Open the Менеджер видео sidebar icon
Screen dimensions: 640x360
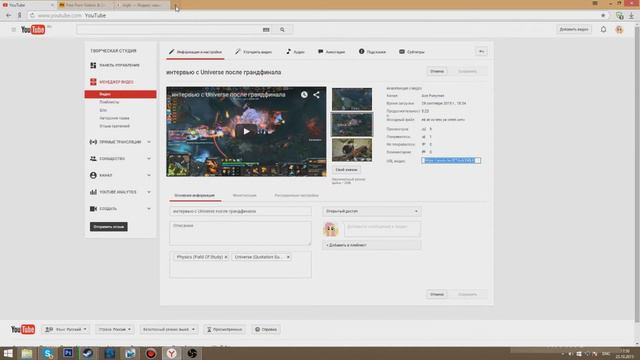pyautogui.click(x=93, y=82)
